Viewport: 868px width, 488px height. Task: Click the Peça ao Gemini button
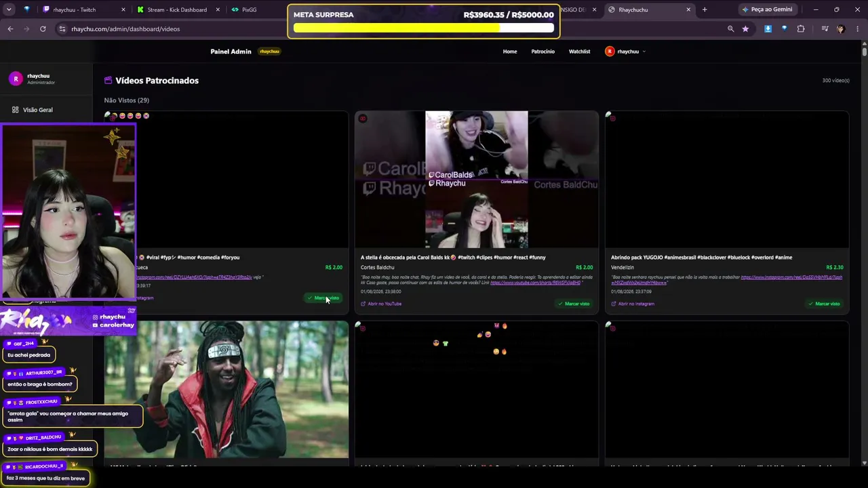pyautogui.click(x=767, y=9)
